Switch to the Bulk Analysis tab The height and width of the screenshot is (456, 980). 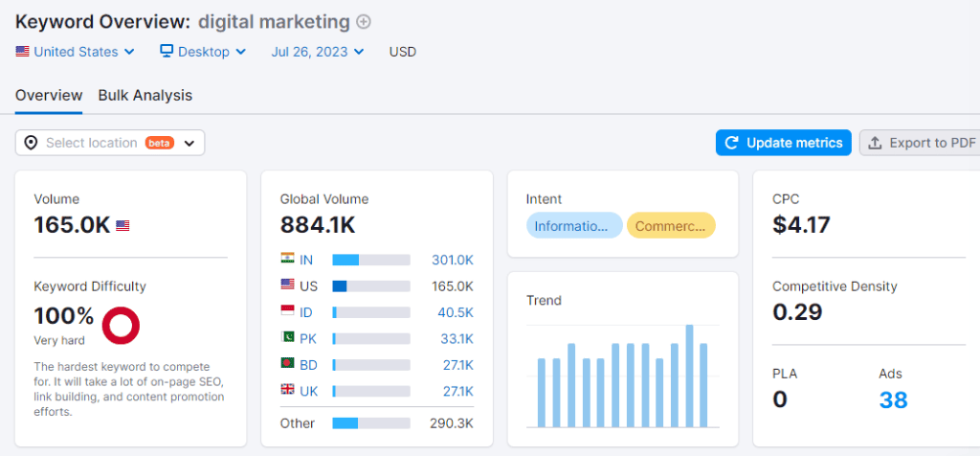(x=145, y=96)
